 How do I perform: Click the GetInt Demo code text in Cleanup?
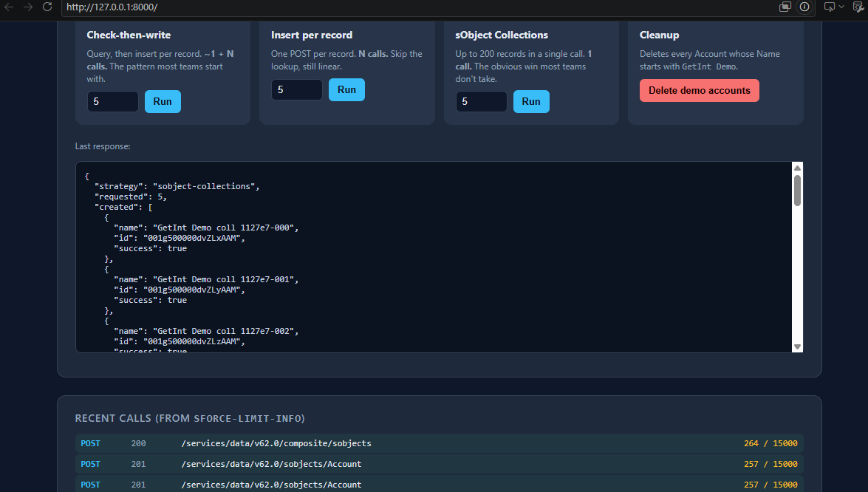pos(709,66)
